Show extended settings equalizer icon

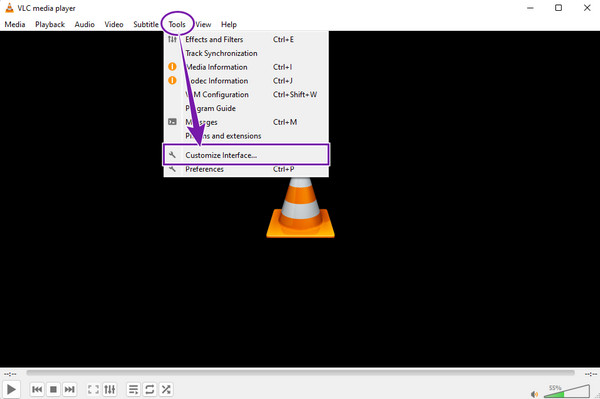(x=109, y=389)
